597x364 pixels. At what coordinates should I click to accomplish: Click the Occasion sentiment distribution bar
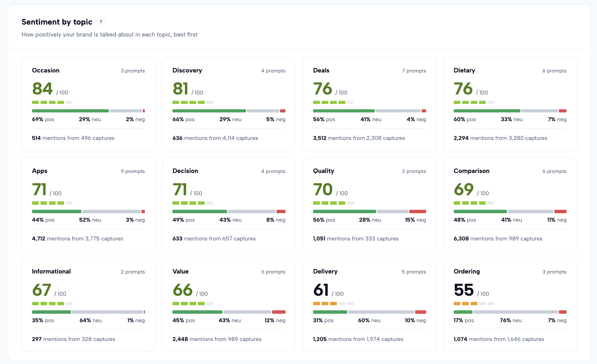(x=88, y=111)
